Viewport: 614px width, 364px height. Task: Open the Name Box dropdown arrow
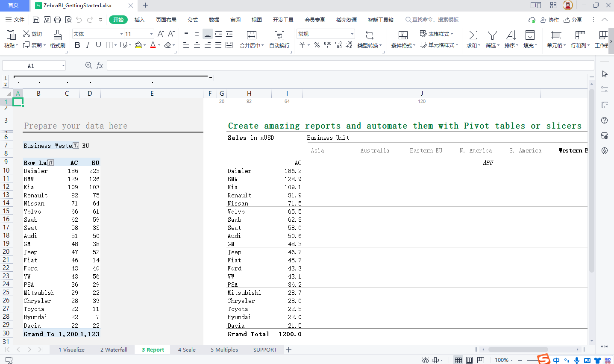click(63, 65)
